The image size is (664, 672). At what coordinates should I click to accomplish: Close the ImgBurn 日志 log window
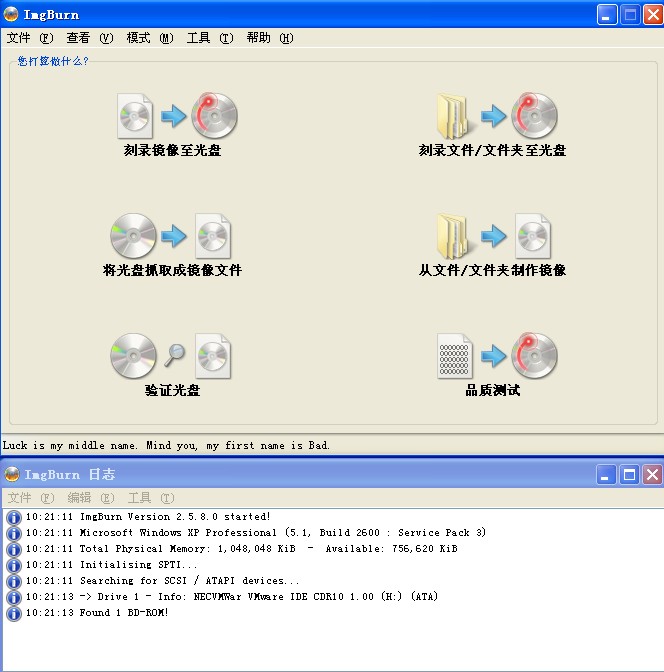652,475
